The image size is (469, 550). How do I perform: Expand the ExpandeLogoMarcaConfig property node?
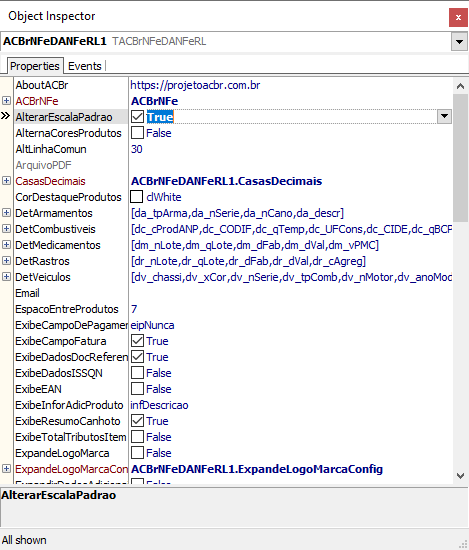6,469
